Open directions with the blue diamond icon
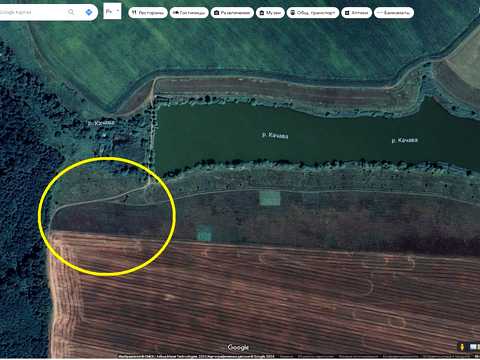Screen dimensions: 480x360 [89, 12]
